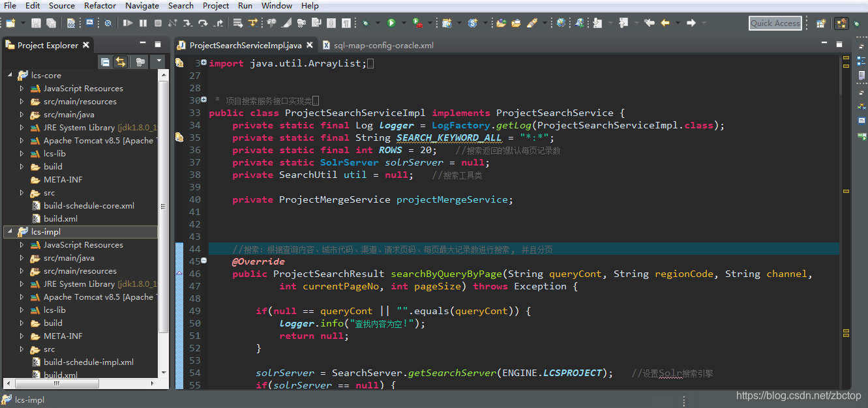This screenshot has height=408, width=868.
Task: Click the @Override annotation on line 45
Action: pos(258,261)
